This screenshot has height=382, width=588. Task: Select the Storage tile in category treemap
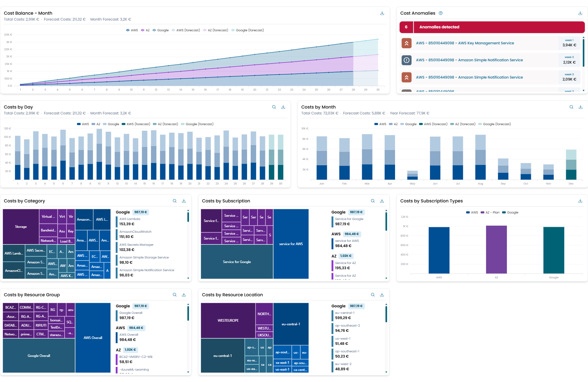21,227
